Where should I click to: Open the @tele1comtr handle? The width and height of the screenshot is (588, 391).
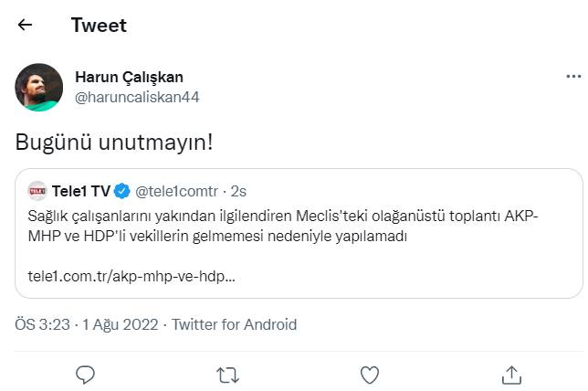click(x=178, y=191)
